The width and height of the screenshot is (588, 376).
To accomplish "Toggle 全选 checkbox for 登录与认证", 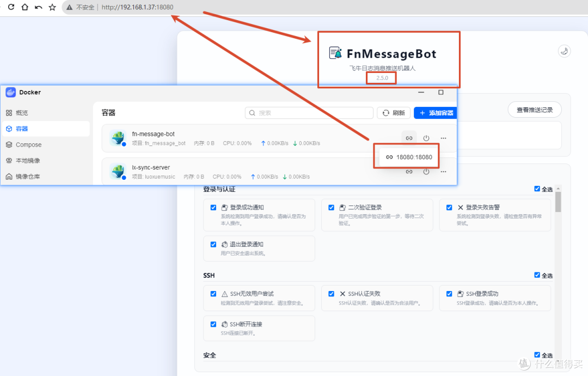I will click(537, 189).
